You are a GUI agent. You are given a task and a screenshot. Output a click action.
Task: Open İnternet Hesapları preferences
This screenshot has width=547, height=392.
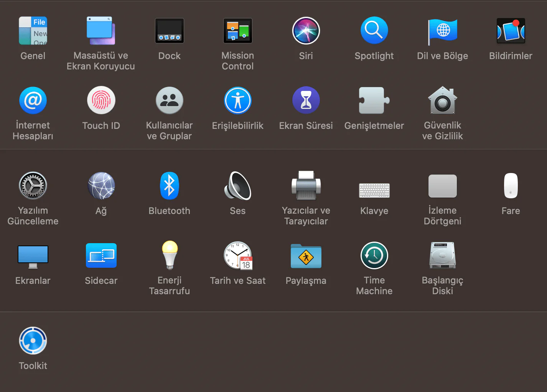click(33, 100)
